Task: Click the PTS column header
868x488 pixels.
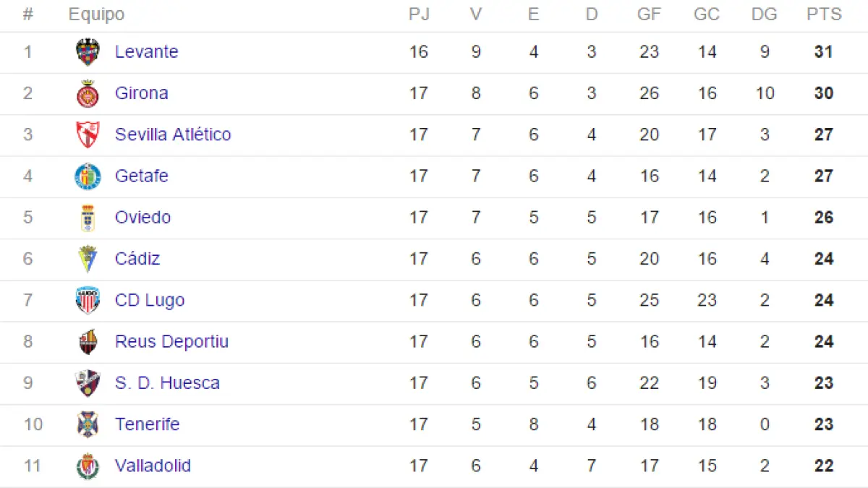Action: (x=824, y=14)
